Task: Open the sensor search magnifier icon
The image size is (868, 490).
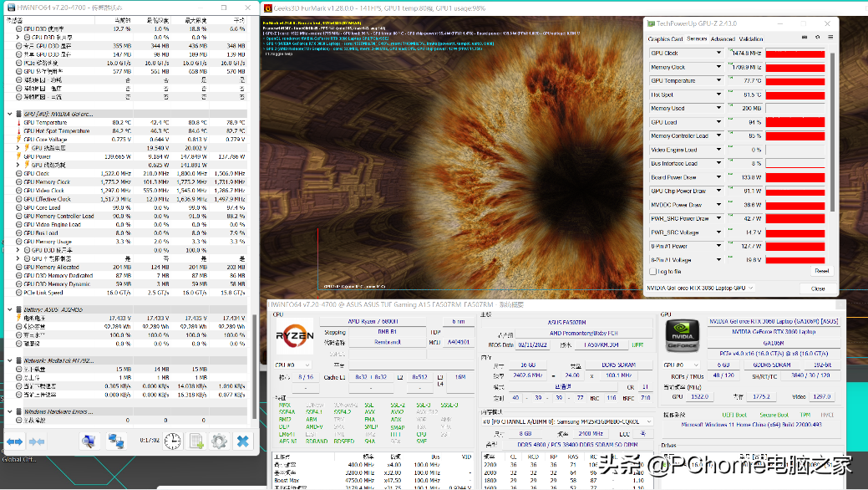Action: coord(89,441)
